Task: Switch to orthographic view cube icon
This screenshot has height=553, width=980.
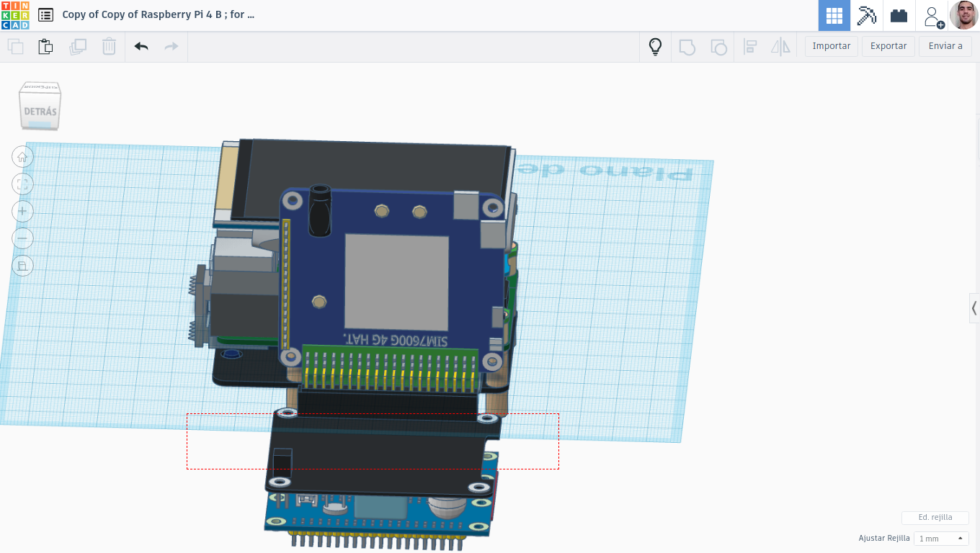Action: pyautogui.click(x=22, y=266)
